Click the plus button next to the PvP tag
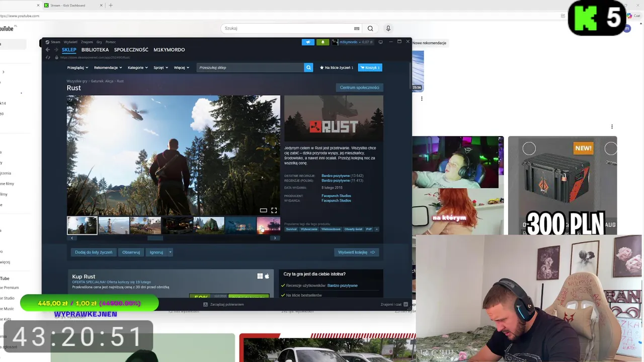Screen dimensions: 644x362 [x=376, y=229]
